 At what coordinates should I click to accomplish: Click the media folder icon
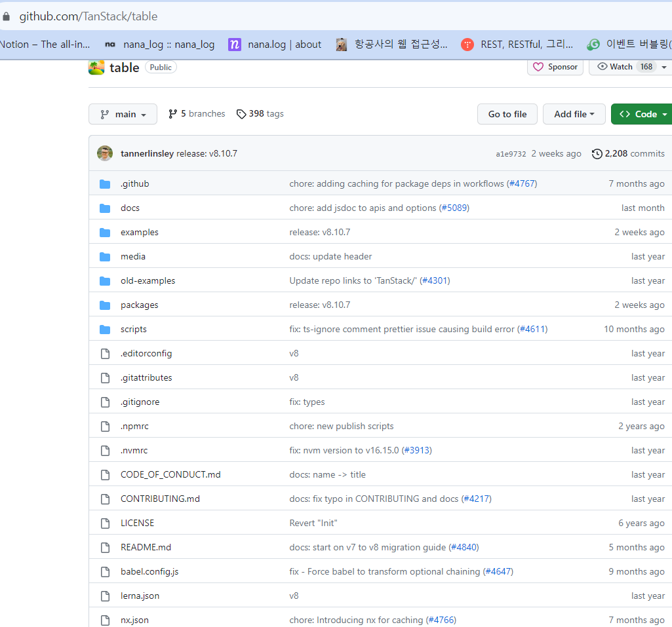pyautogui.click(x=105, y=257)
